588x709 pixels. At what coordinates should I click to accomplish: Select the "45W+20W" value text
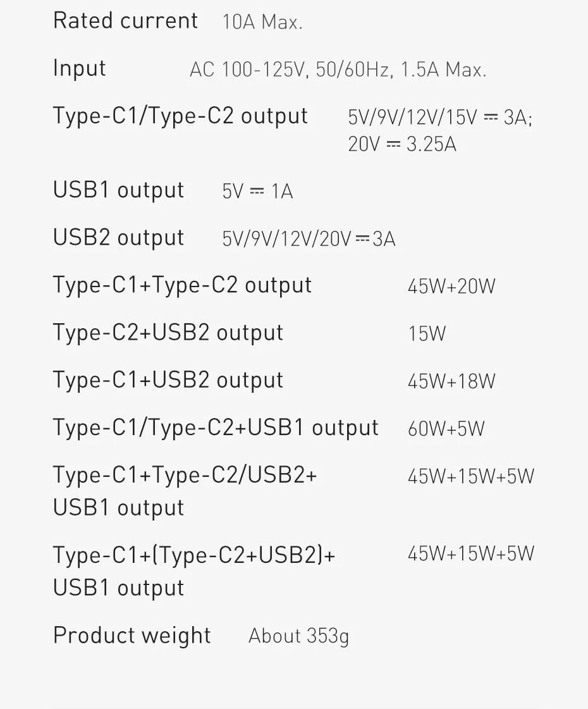click(x=451, y=287)
